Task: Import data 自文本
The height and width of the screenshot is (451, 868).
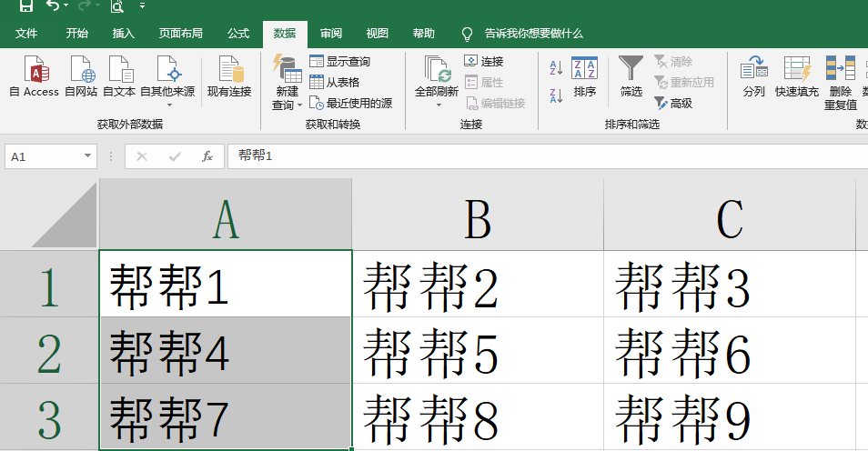Action: pos(119,77)
